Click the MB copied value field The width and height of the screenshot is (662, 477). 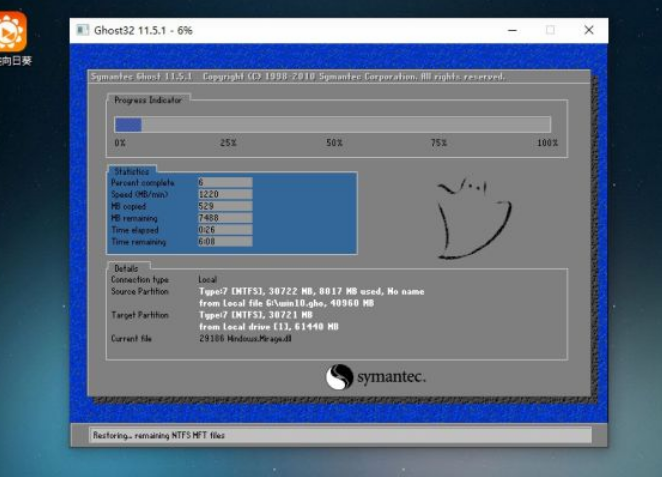coord(224,206)
